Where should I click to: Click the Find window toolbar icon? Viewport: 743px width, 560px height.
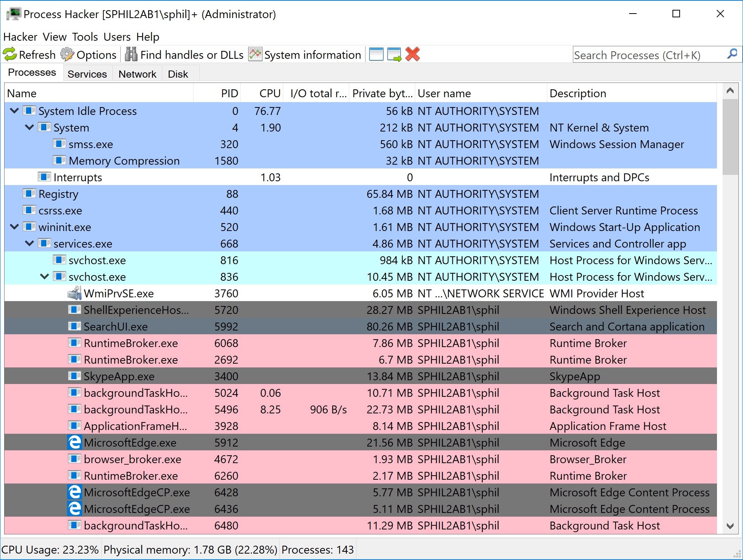pyautogui.click(x=376, y=55)
